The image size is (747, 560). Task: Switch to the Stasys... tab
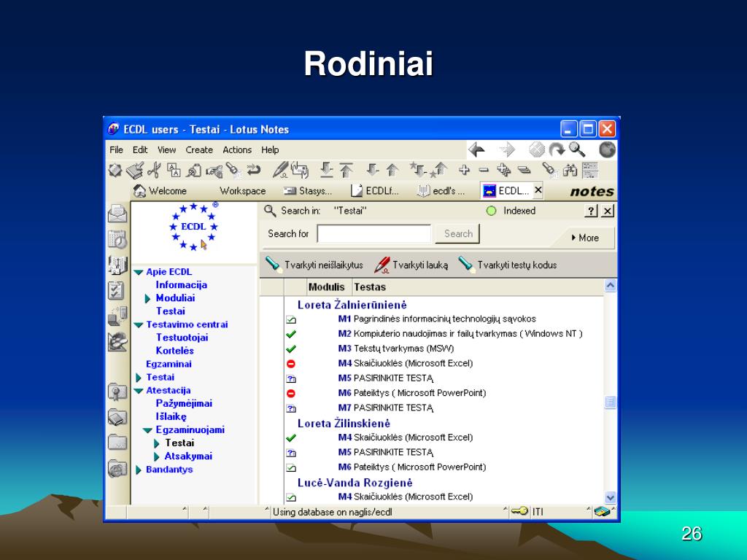[308, 191]
